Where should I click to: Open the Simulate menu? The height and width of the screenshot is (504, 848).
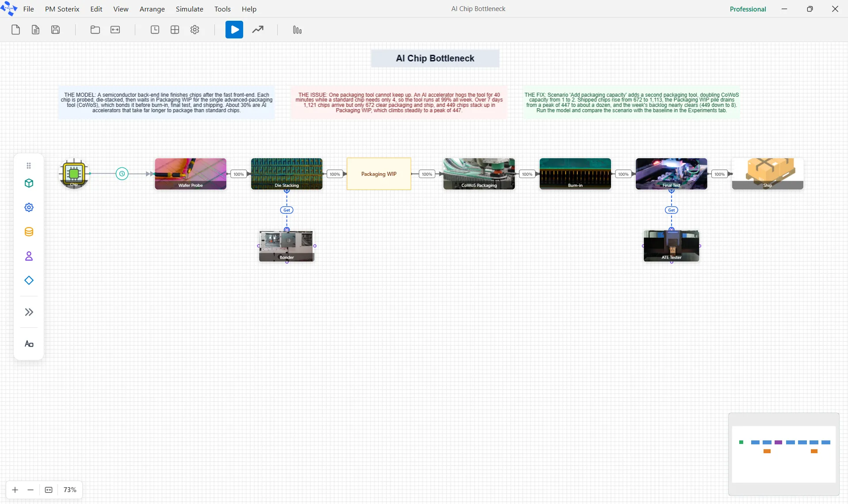pos(190,9)
